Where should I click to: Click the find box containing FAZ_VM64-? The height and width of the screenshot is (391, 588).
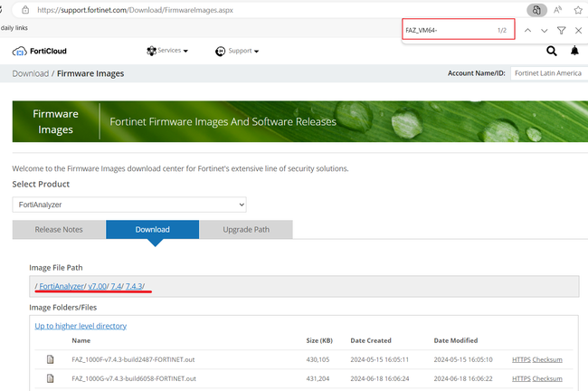click(x=459, y=30)
